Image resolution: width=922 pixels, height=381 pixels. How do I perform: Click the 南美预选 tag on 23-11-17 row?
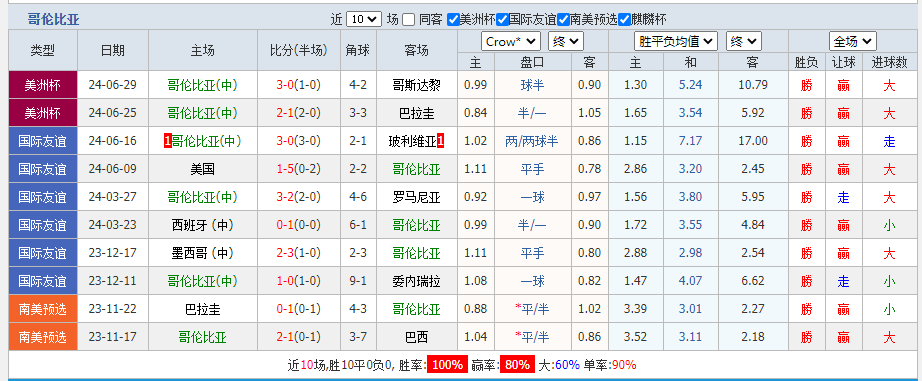point(42,337)
